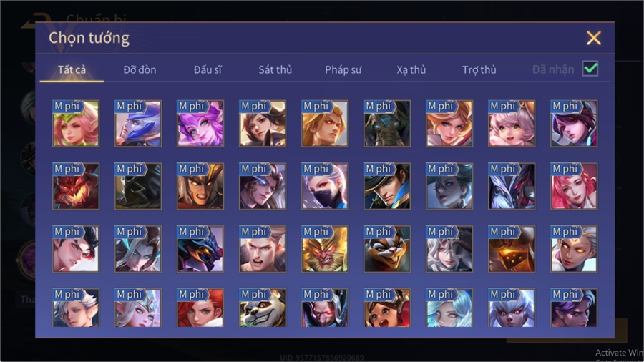Choose the golden monkey king hero
This screenshot has height=362, width=644.
point(324,249)
